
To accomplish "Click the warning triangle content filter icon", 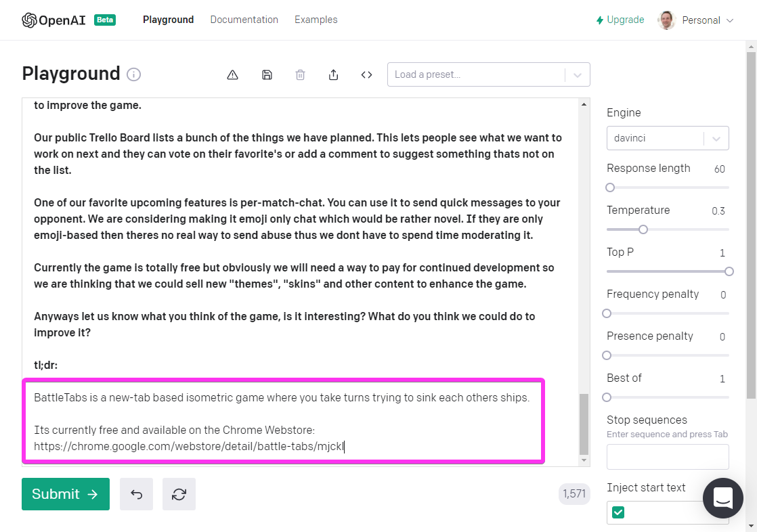I will (x=233, y=74).
